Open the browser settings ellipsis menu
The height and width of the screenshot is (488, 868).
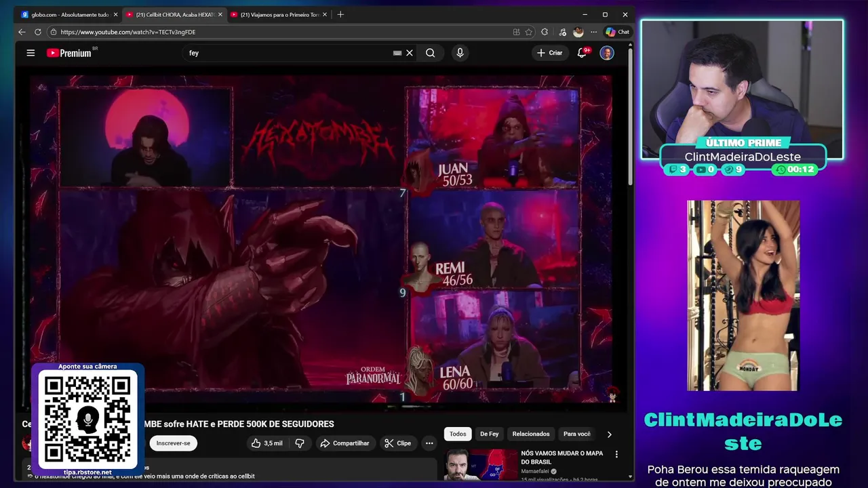(593, 32)
